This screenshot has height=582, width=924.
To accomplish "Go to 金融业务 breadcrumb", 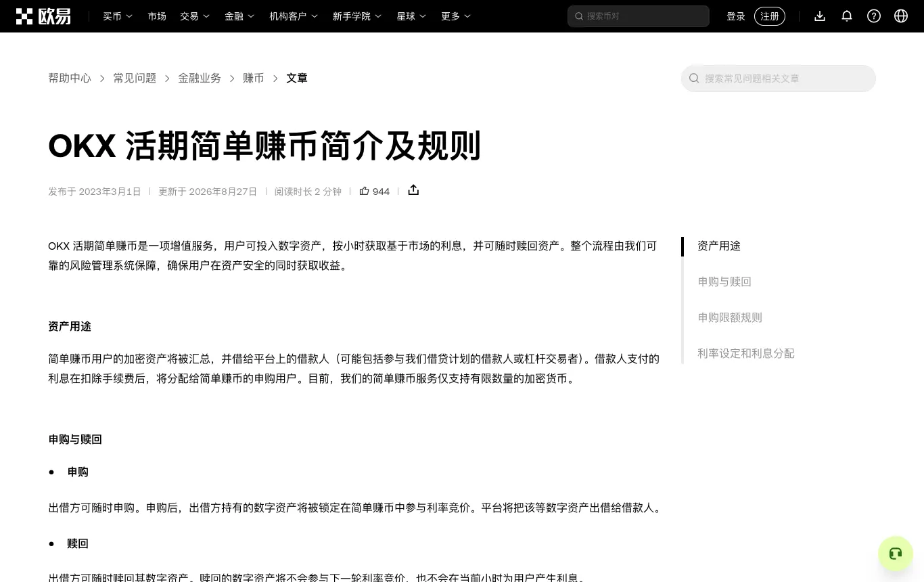I will 200,79.
